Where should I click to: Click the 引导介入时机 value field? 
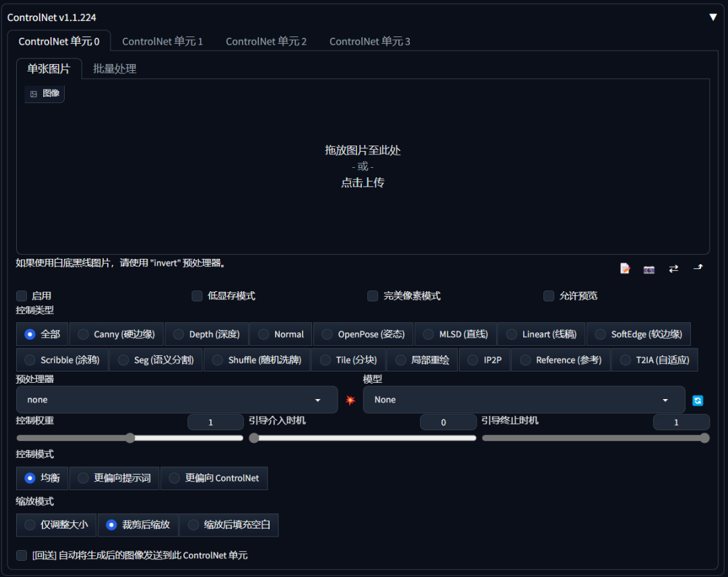448,422
